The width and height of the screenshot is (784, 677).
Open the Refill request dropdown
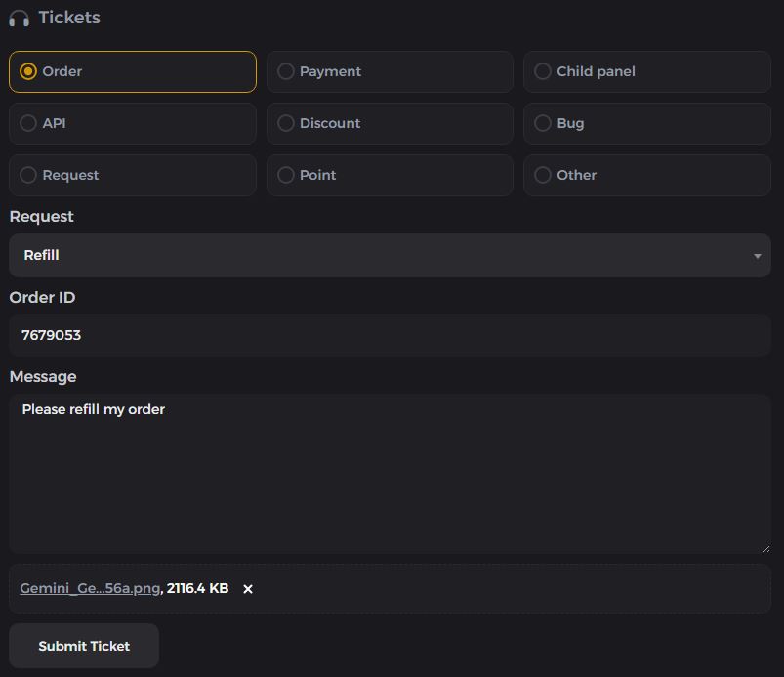[x=391, y=255]
